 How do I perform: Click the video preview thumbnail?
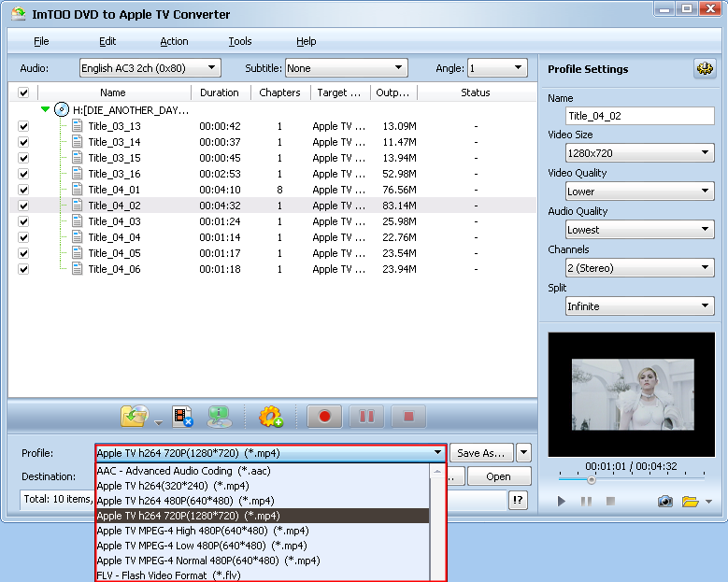click(633, 394)
